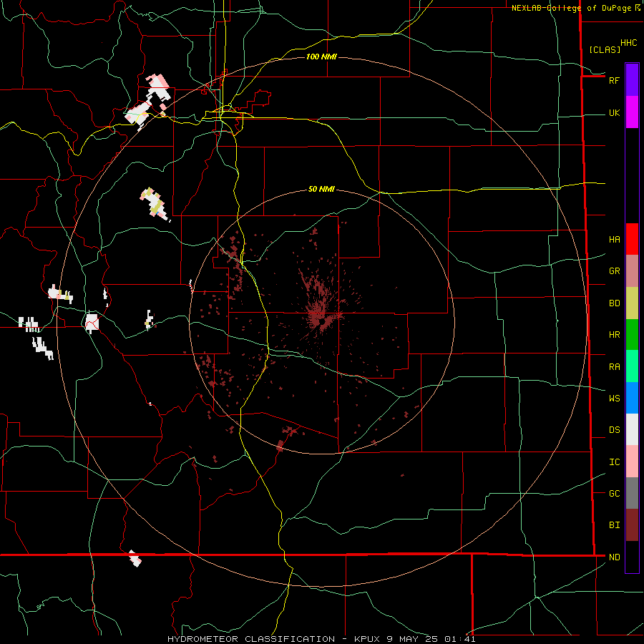The image size is (644, 644).
Task: Click the NEXLAB-College of DuPage text
Action: coord(573,8)
